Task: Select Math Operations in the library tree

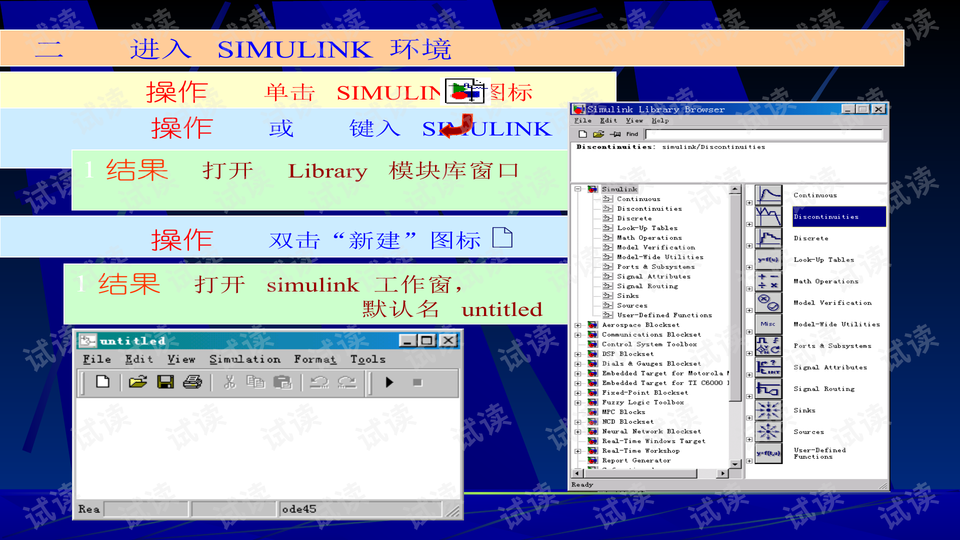Action: (649, 238)
